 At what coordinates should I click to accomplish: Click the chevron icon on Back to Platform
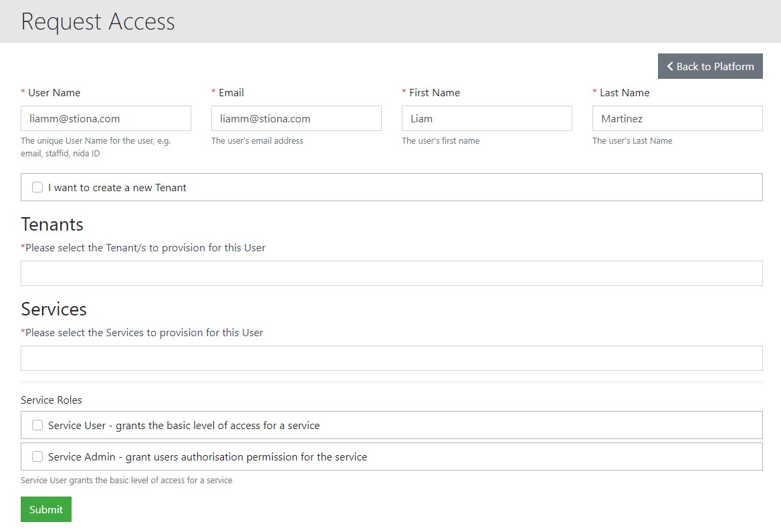(669, 66)
